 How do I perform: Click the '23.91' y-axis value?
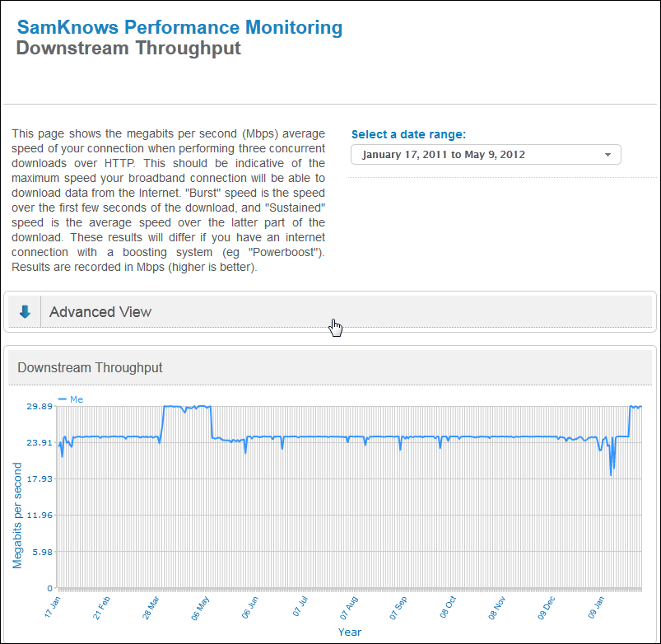[x=40, y=442]
